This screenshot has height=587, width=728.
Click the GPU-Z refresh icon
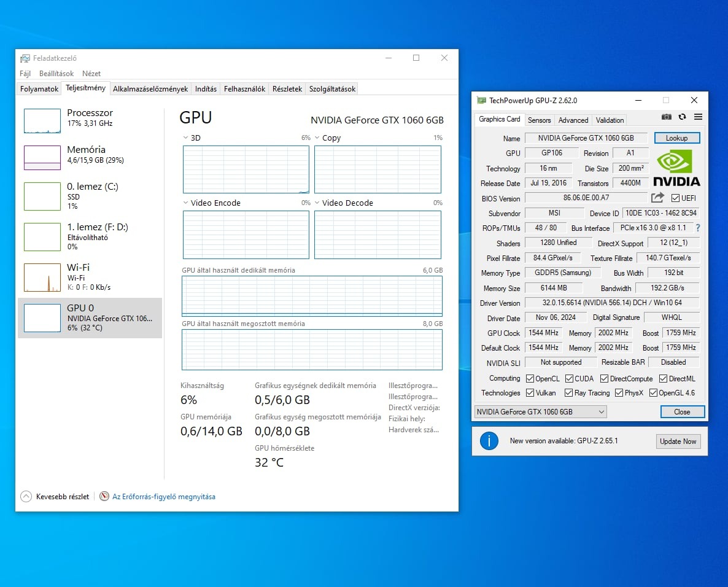click(682, 117)
